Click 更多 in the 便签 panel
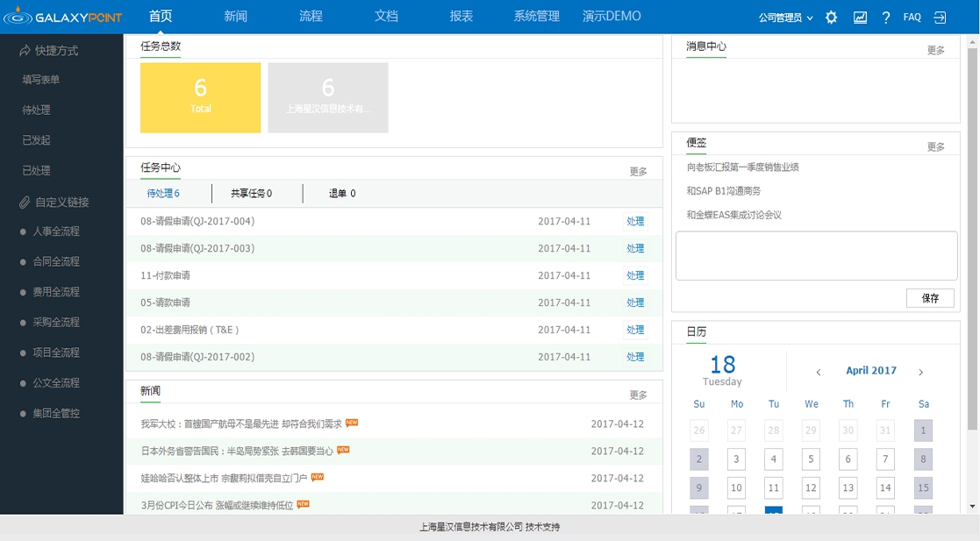 point(935,146)
